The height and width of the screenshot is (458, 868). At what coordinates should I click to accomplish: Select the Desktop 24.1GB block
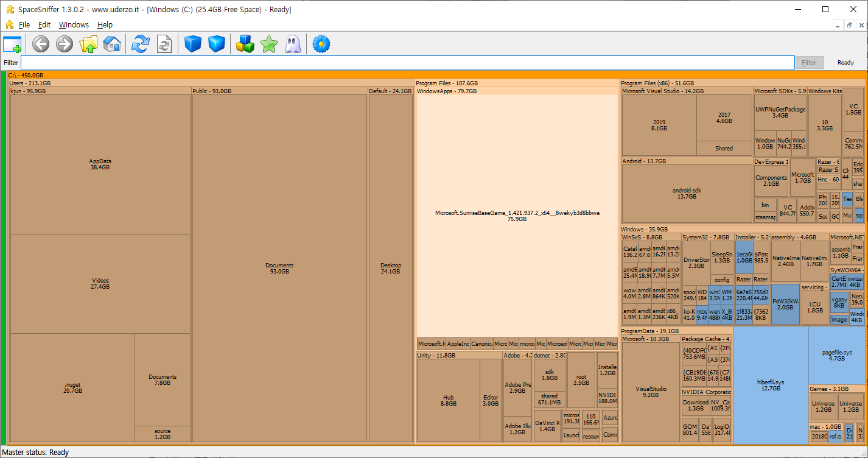coord(391,269)
